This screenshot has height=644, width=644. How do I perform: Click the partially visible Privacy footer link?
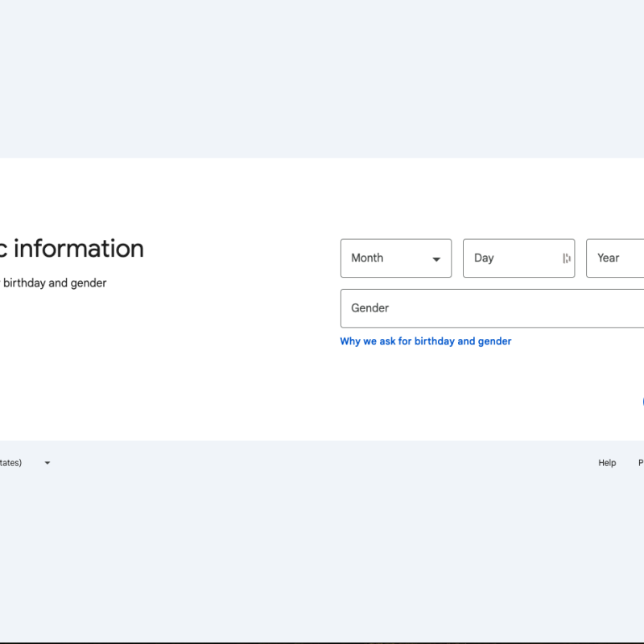click(640, 463)
